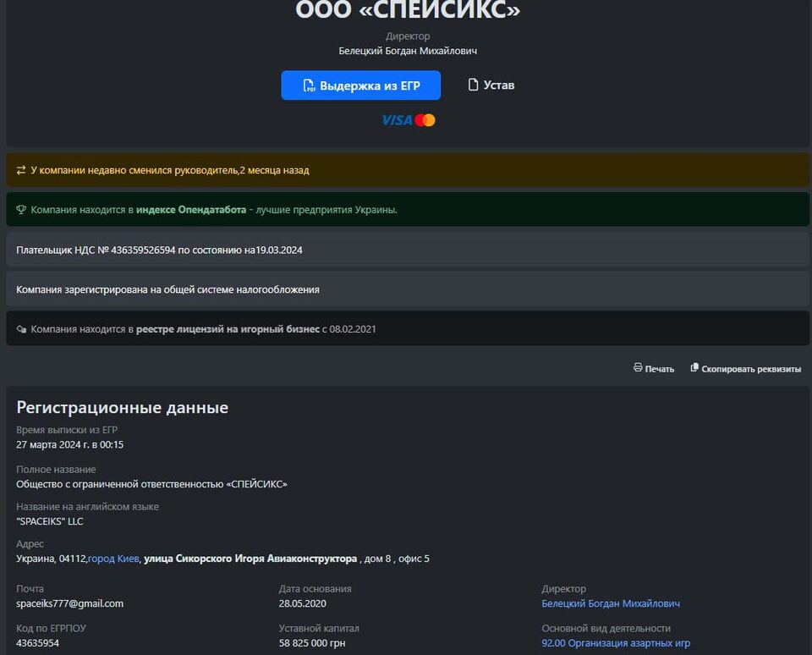Open the Устав document
This screenshot has height=655, width=812.
point(498,85)
